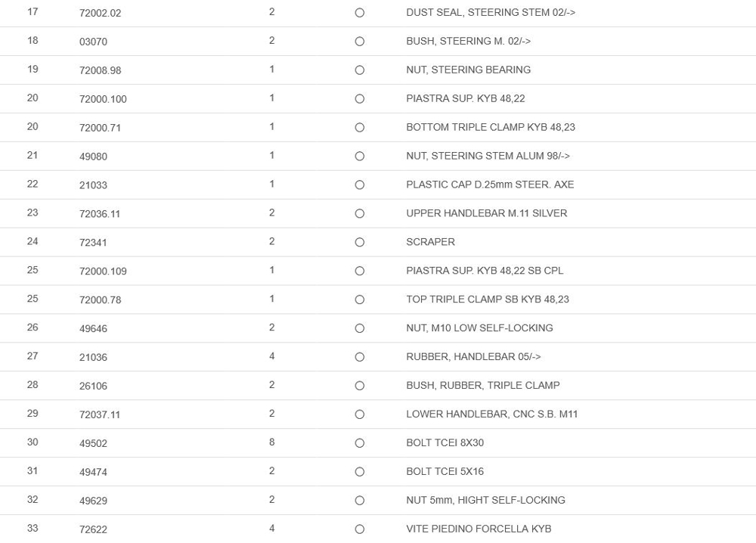756x543 pixels.
Task: Select the SCRAPER row radio button
Action: pyautogui.click(x=360, y=243)
